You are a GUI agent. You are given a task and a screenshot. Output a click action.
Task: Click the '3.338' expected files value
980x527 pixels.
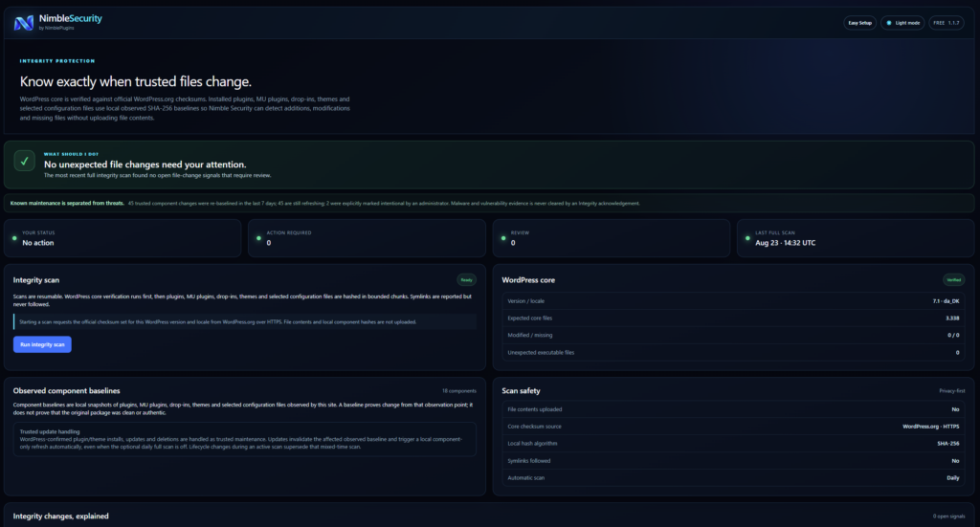pos(952,318)
